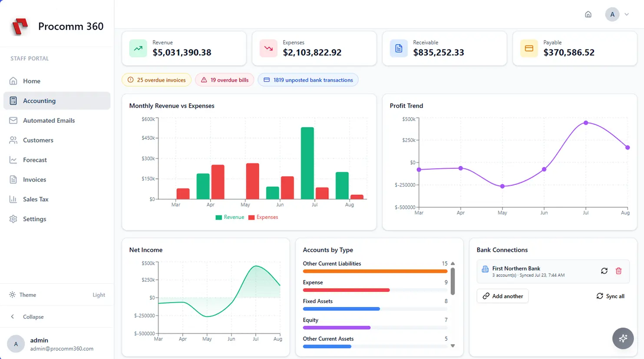Click the Invoices document icon
This screenshot has height=359, width=644.
pyautogui.click(x=13, y=179)
